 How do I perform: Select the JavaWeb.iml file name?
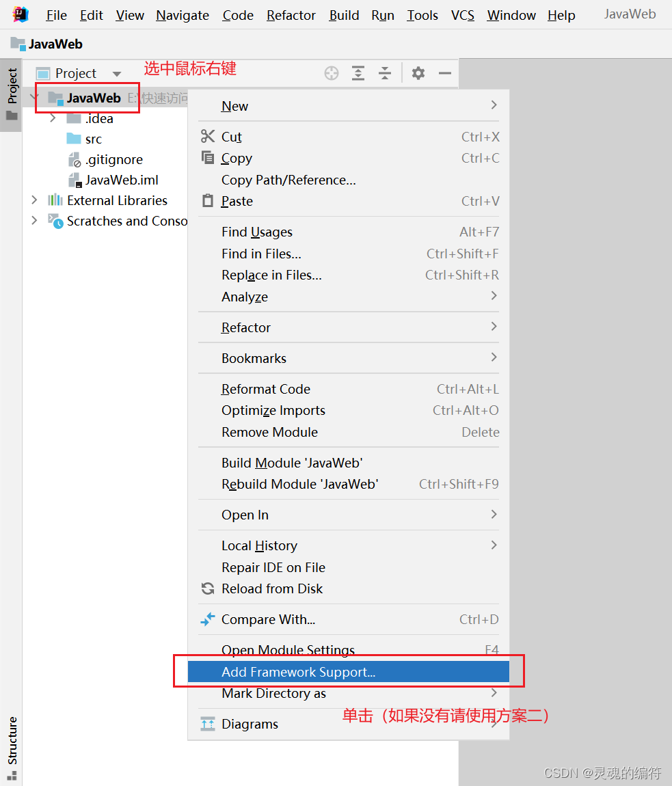click(x=122, y=180)
